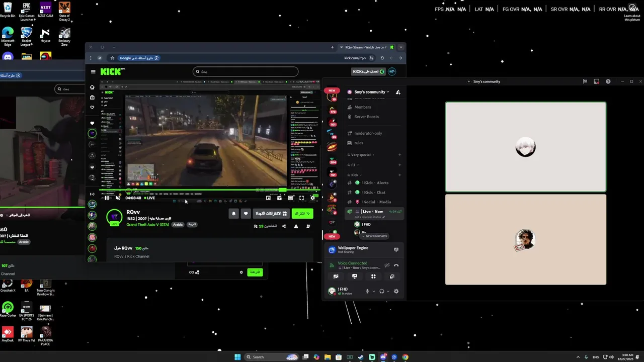Jump to LIVE in Kick player
This screenshot has width=644, height=362.
(x=149, y=198)
